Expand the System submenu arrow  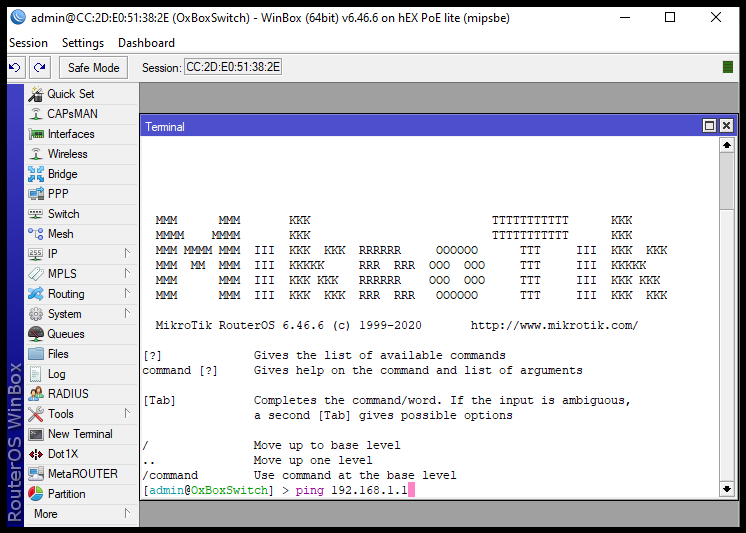click(127, 313)
